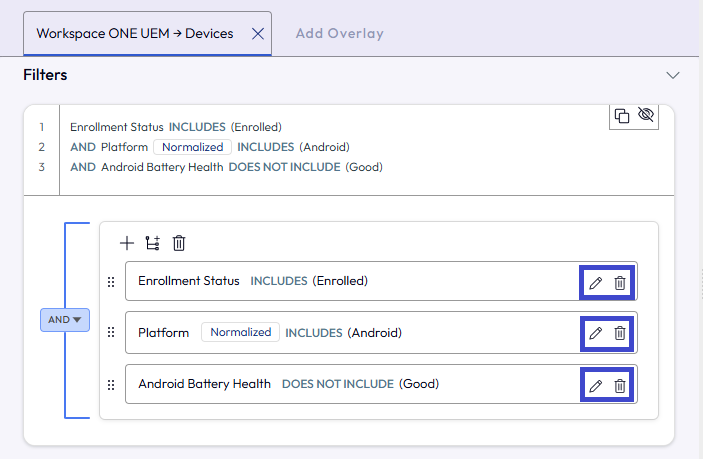Copy the filter query text
Viewport: 703px width, 459px height.
[x=621, y=116]
